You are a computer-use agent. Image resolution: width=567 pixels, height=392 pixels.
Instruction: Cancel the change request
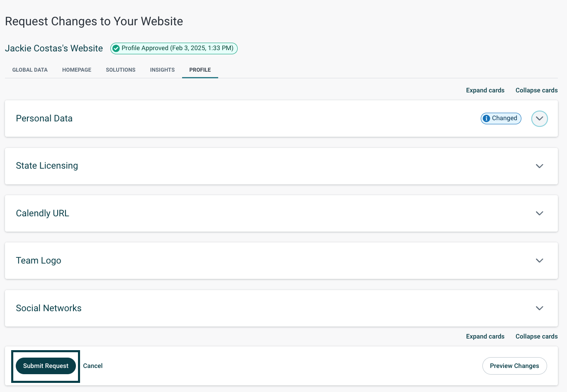(93, 366)
